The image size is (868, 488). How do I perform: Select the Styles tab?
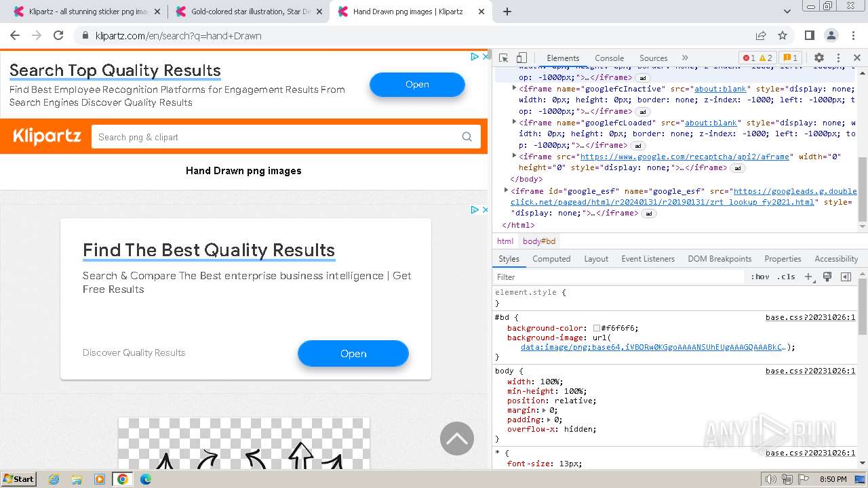[509, 259]
